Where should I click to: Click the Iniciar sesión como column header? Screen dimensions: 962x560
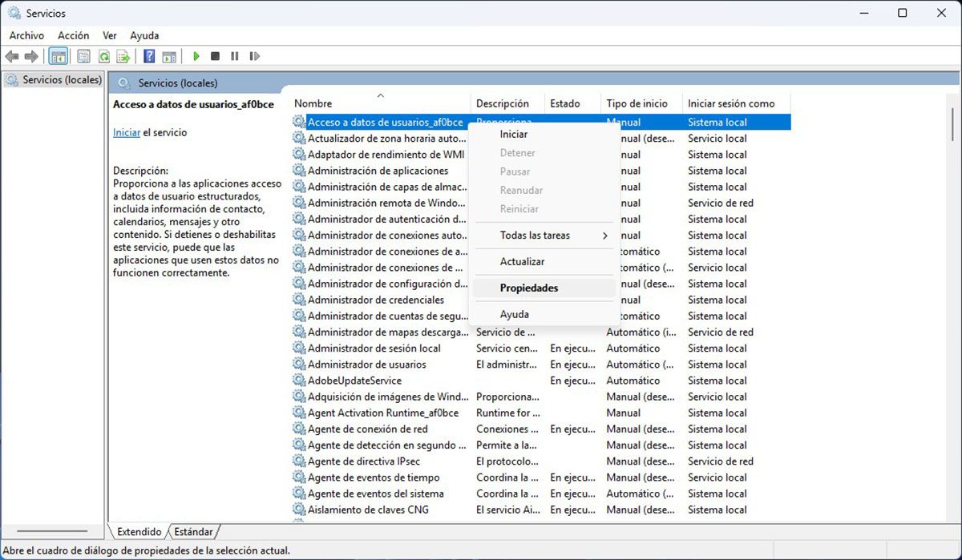pyautogui.click(x=736, y=103)
